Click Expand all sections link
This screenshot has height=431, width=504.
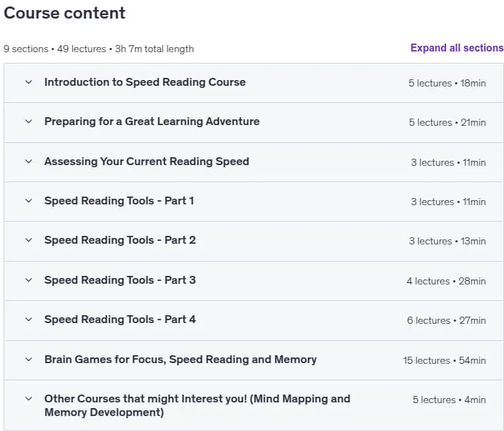[457, 48]
